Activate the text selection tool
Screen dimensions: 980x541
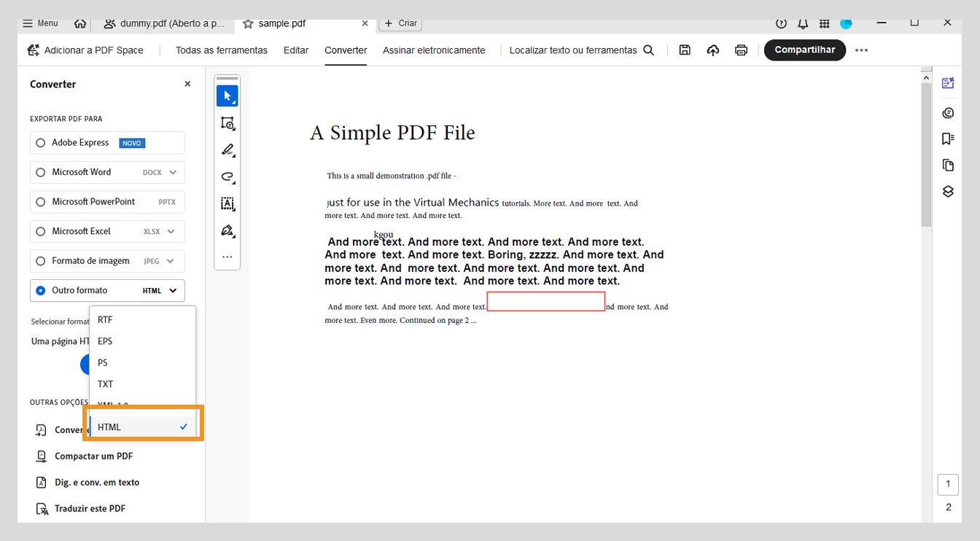(x=227, y=203)
